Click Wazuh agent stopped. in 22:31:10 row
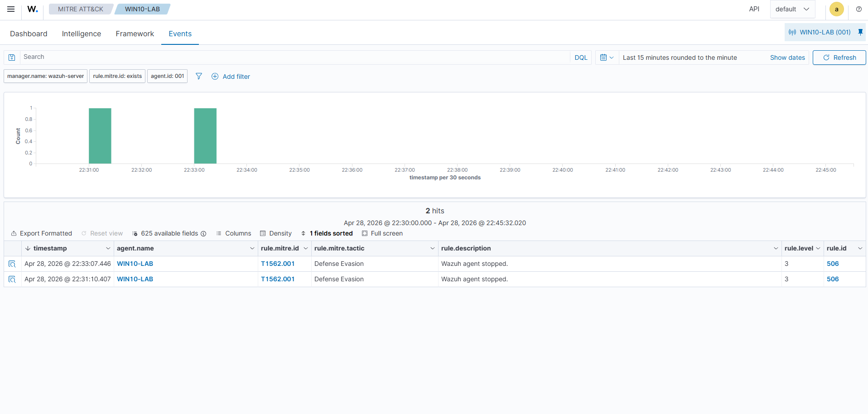The image size is (868, 414). [474, 279]
